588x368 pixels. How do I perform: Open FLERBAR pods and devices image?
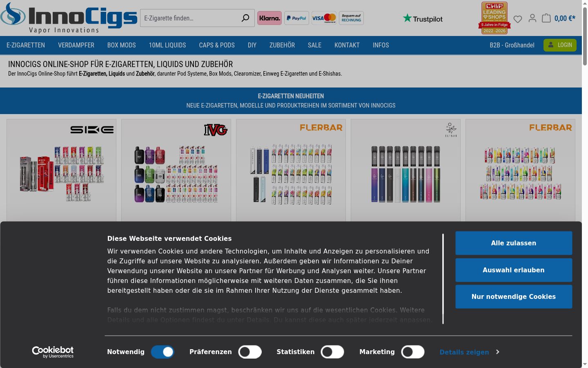(291, 174)
